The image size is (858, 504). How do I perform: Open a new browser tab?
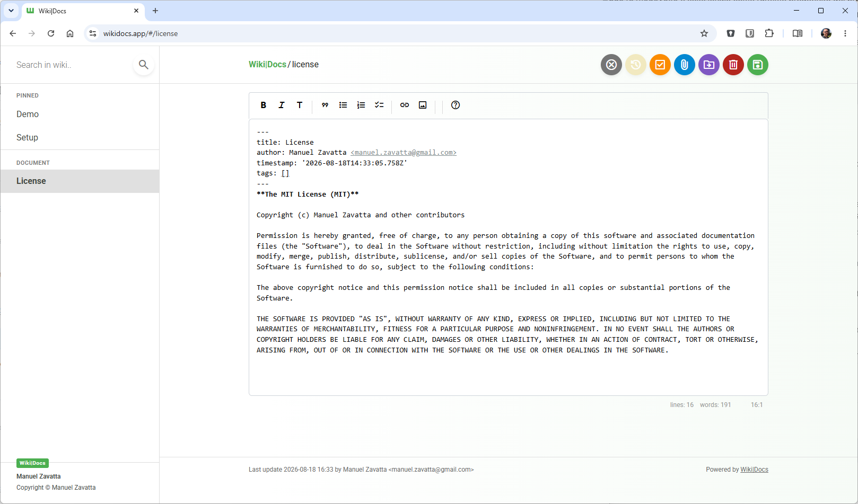(x=155, y=11)
